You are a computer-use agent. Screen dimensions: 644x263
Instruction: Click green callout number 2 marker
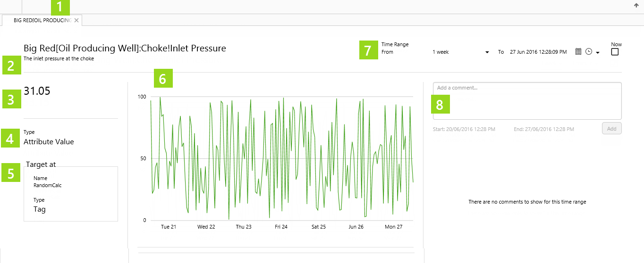(11, 66)
